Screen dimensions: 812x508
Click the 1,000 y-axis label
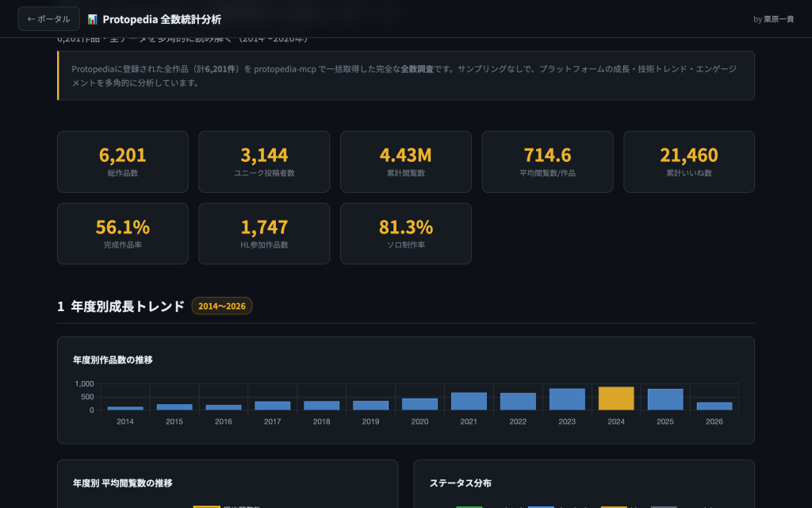point(84,384)
